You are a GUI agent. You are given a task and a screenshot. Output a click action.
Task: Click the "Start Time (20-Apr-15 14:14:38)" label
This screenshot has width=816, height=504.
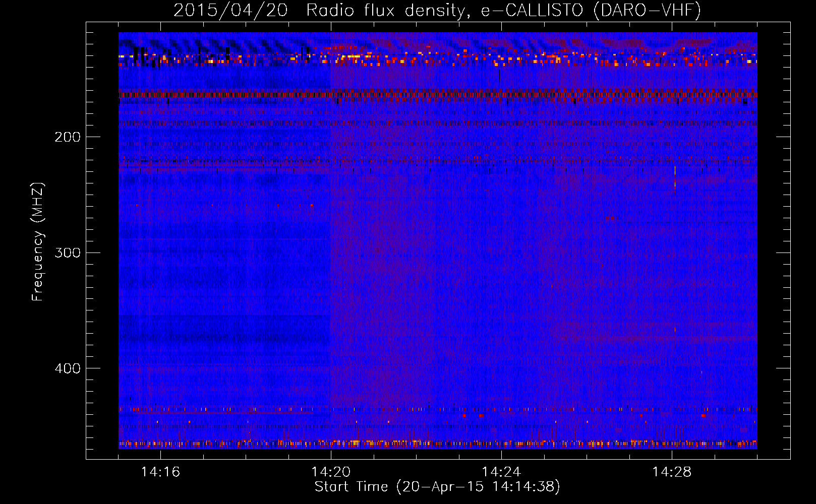pyautogui.click(x=437, y=487)
